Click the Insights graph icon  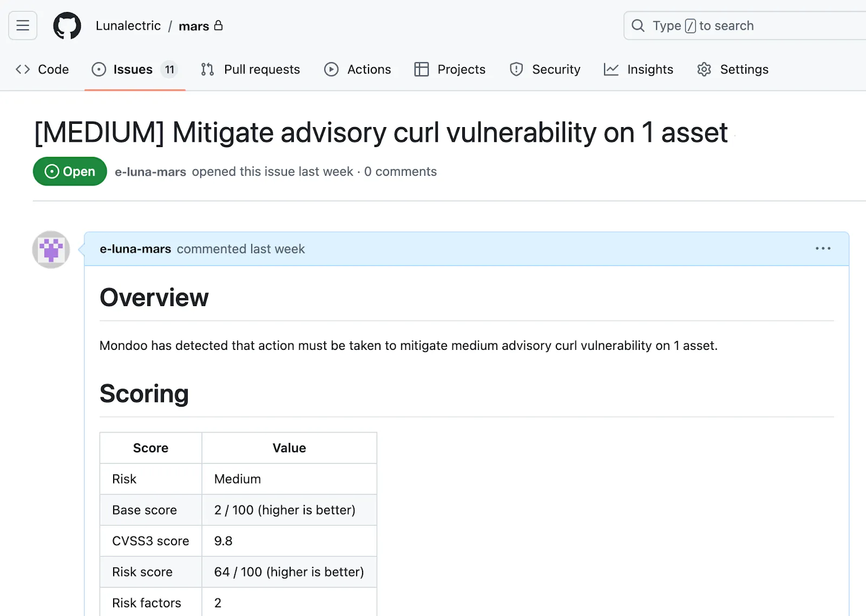tap(611, 69)
